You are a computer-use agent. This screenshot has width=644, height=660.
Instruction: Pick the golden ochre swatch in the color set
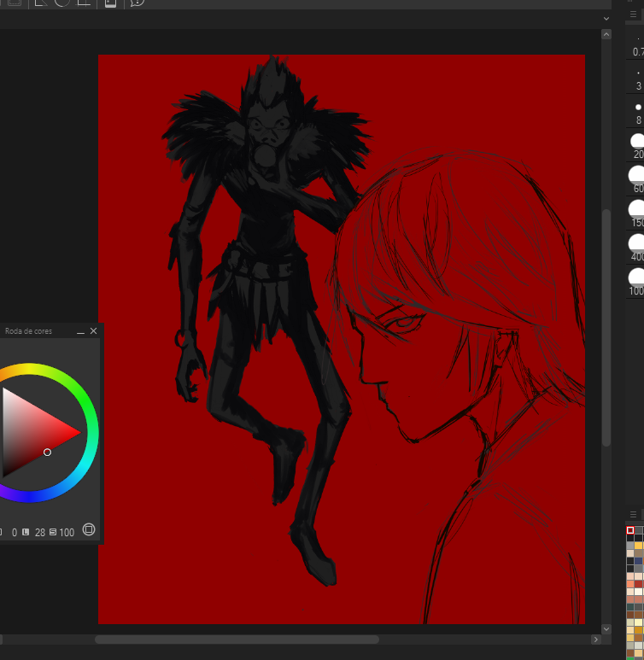pyautogui.click(x=639, y=630)
